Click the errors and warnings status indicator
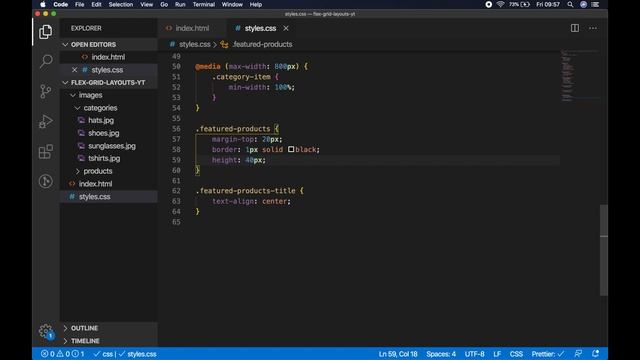Screen dimensions: 640x360 pyautogui.click(x=62, y=354)
